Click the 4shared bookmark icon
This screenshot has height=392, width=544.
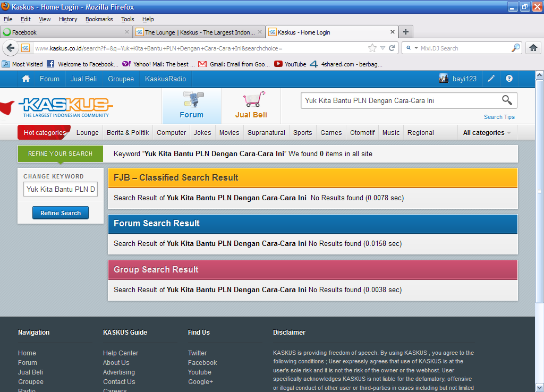313,64
